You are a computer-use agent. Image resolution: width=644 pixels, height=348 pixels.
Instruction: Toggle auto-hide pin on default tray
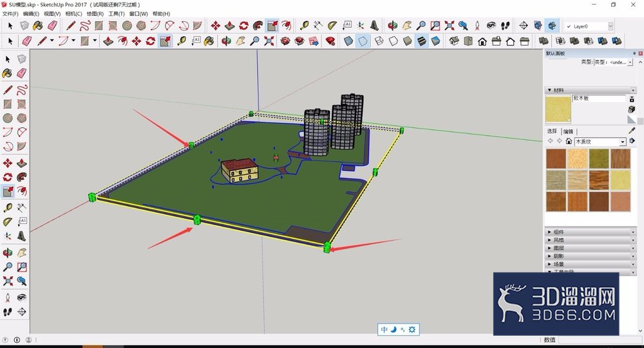pos(634,53)
